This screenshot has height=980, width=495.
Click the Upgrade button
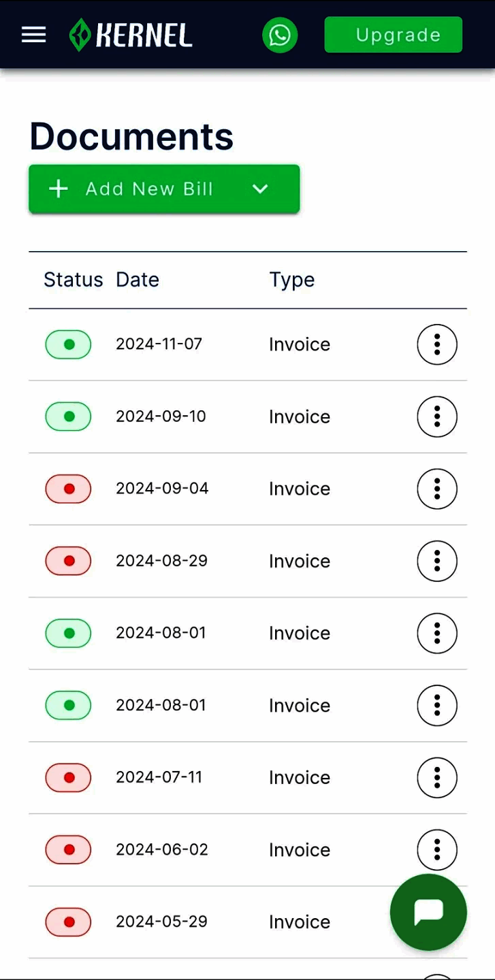tap(394, 35)
